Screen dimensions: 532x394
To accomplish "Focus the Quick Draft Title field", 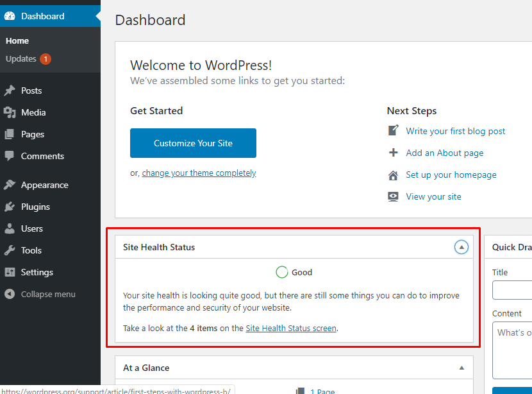I will coord(512,290).
